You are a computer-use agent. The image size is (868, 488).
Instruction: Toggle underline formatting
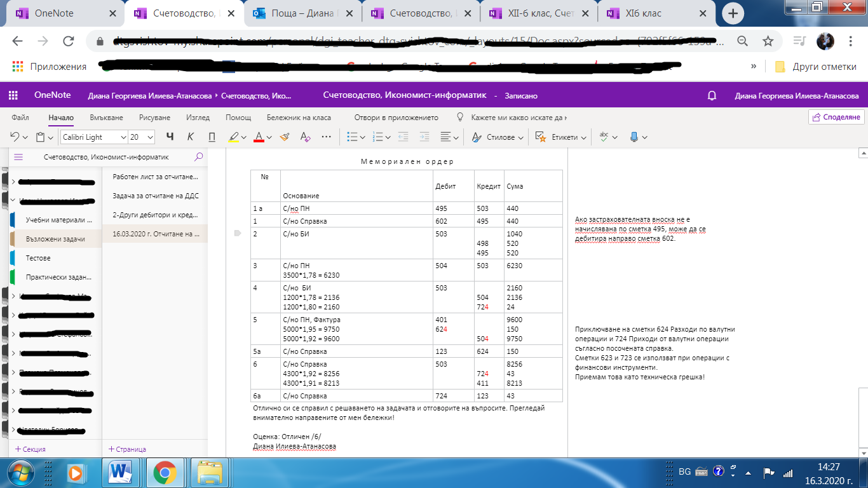[x=212, y=137]
